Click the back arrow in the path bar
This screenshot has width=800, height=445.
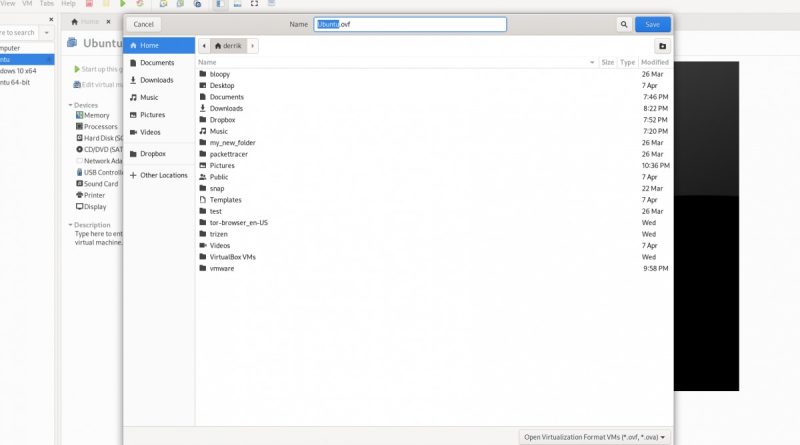204,46
